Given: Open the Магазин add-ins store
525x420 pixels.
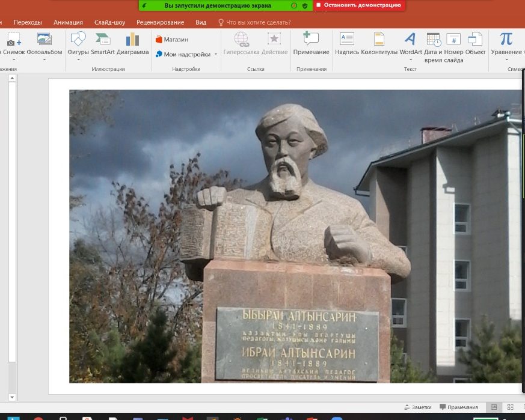Looking at the screenshot, I should point(172,40).
